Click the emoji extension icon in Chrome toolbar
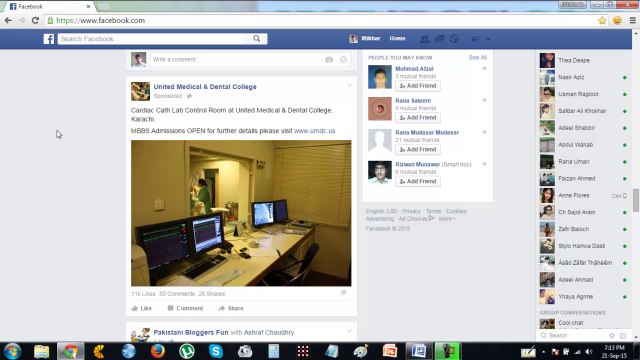The width and height of the screenshot is (640, 360). pos(617,20)
